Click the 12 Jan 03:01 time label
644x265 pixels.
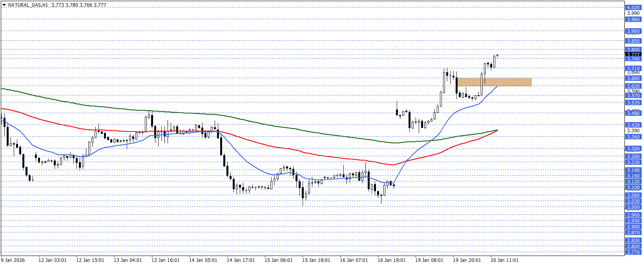(52, 260)
